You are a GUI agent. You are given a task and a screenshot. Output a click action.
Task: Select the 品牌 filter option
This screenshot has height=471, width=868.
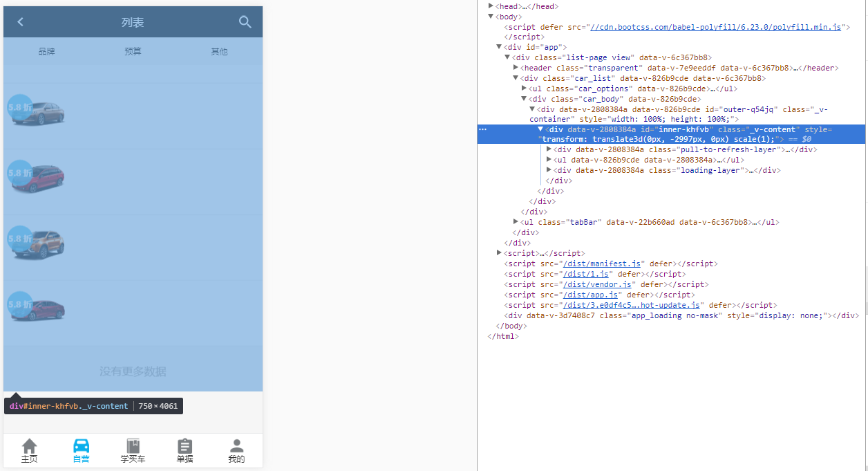coord(46,51)
